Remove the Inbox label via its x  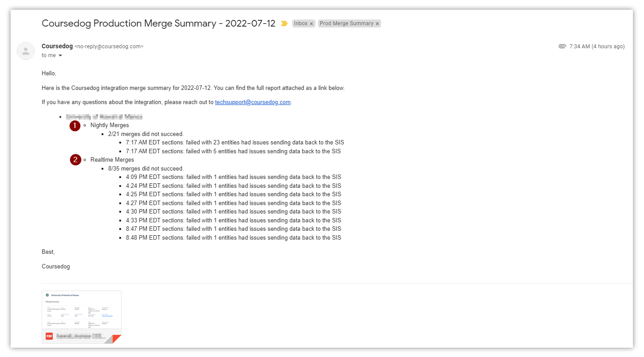[311, 24]
